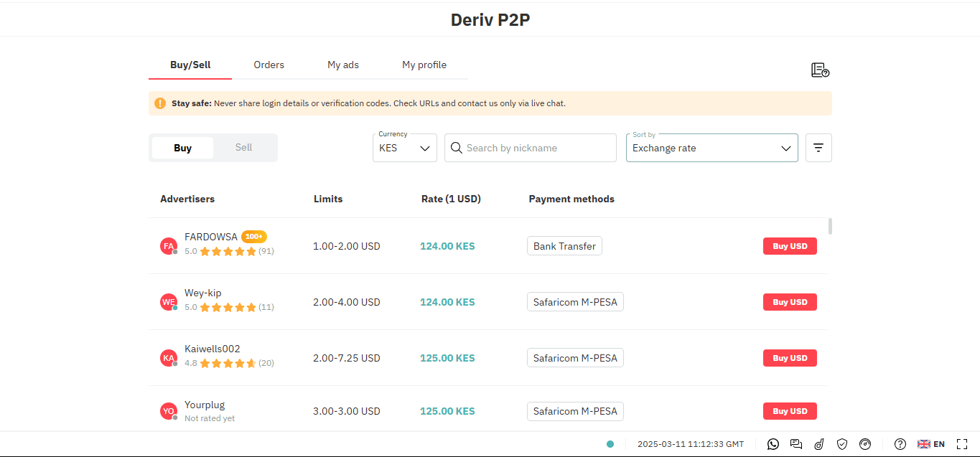
Task: Open the security shield icon in footer
Action: (x=842, y=444)
